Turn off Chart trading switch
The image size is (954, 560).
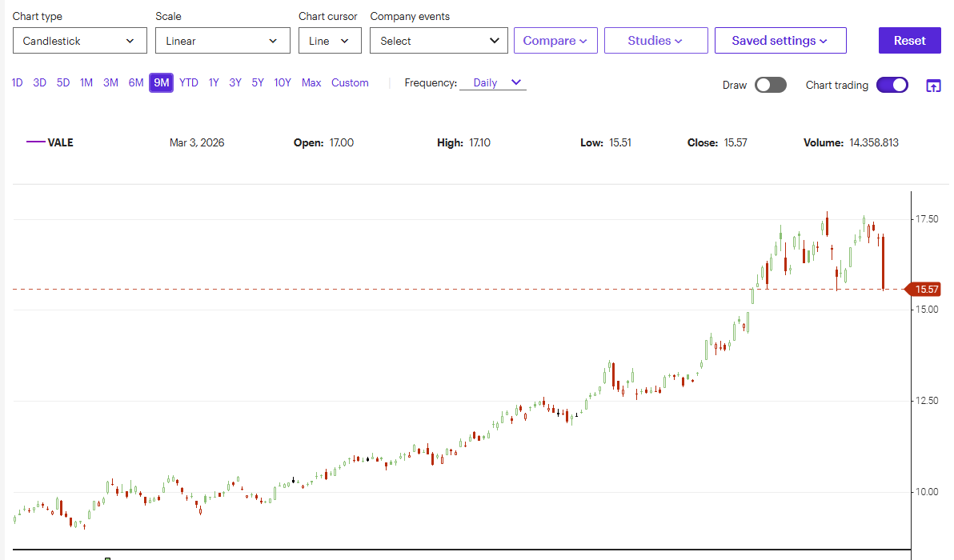pyautogui.click(x=892, y=85)
